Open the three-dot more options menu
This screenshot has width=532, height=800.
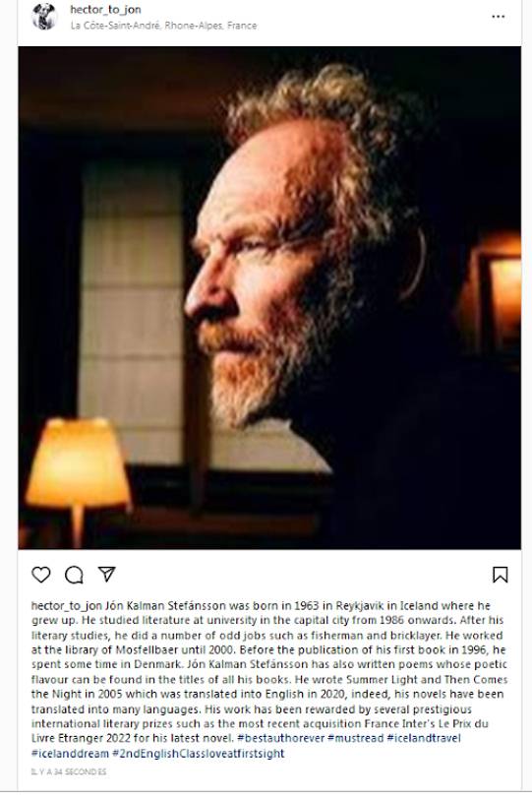tap(499, 17)
